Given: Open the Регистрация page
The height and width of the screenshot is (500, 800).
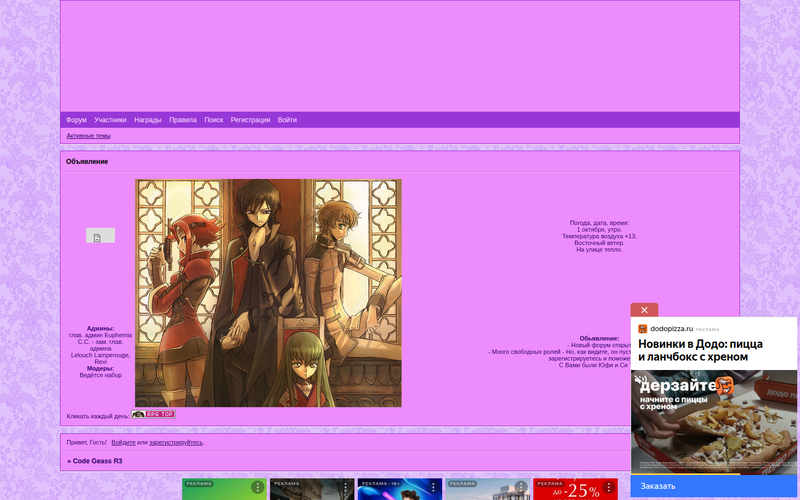Looking at the screenshot, I should (250, 120).
